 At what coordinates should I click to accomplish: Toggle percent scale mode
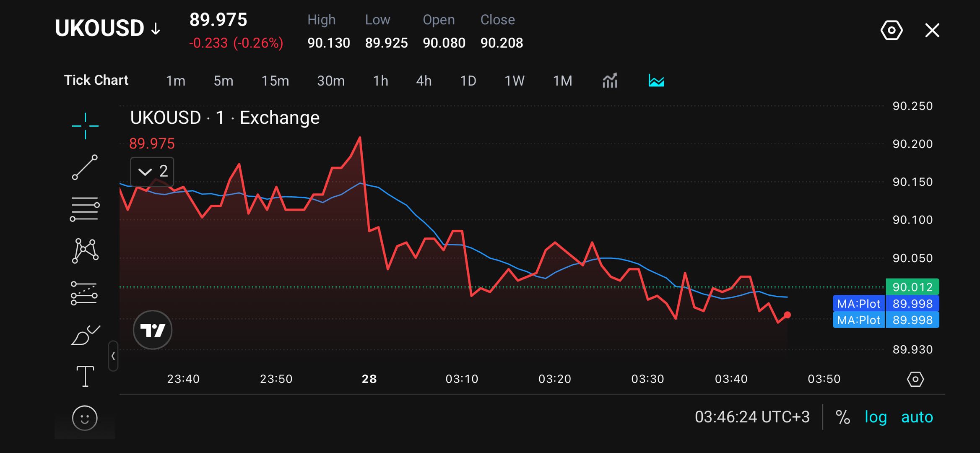click(x=842, y=417)
